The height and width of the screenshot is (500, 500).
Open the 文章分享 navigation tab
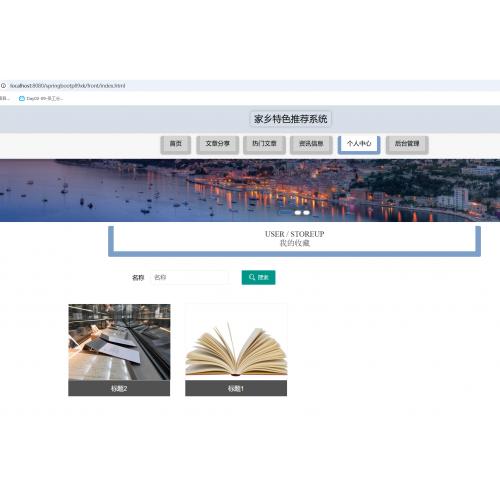tap(218, 144)
